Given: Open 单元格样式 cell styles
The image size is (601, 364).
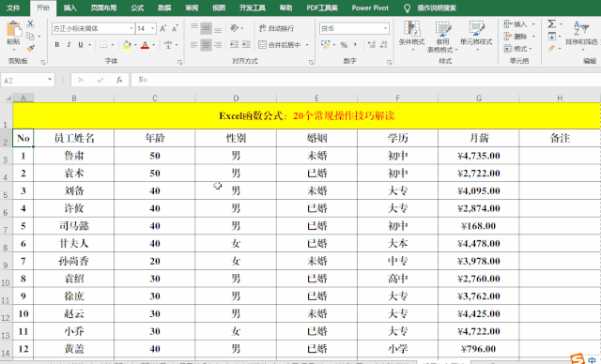Looking at the screenshot, I should point(476,36).
